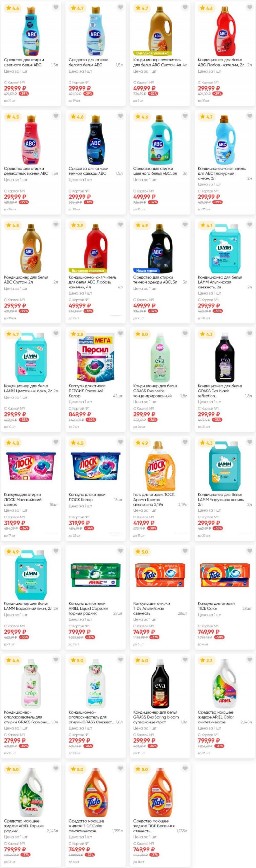The height and width of the screenshot is (868, 256).
Task: Favorite the ARIEL Color 2,145л liquid detergent
Action: point(250,659)
